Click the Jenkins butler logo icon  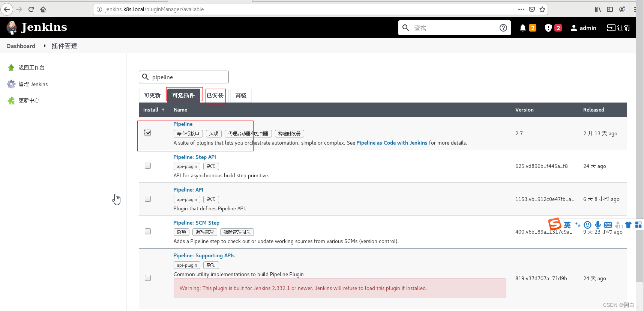click(x=12, y=27)
